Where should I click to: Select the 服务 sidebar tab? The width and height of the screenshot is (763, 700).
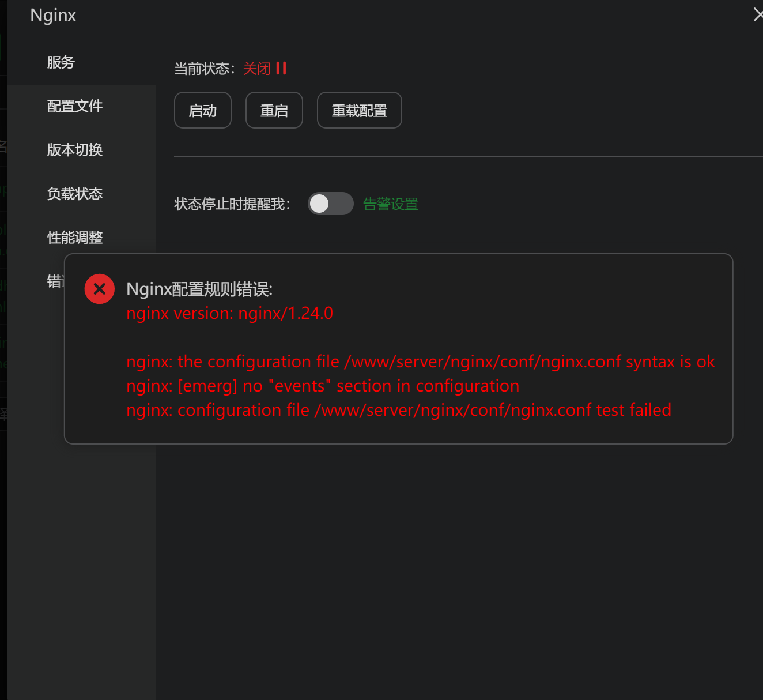click(x=61, y=62)
